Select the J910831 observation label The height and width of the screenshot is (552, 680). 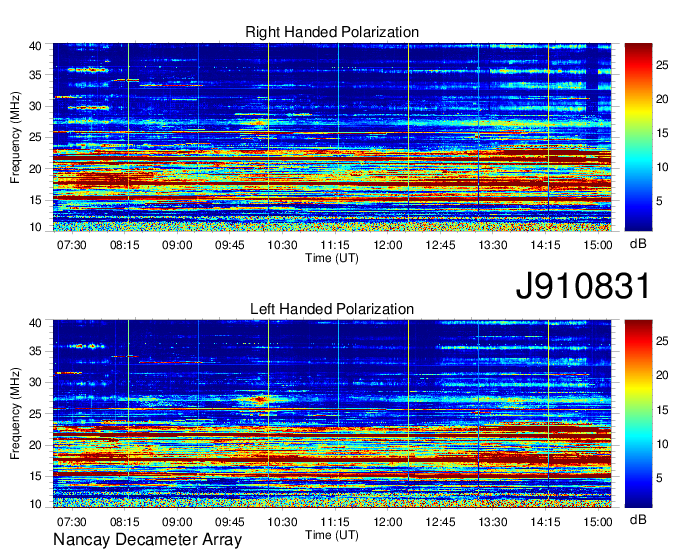583,286
